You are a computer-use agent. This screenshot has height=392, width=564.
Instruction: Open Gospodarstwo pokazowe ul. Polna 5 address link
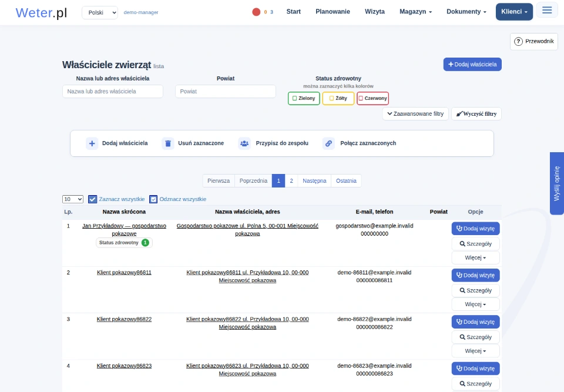247,230
